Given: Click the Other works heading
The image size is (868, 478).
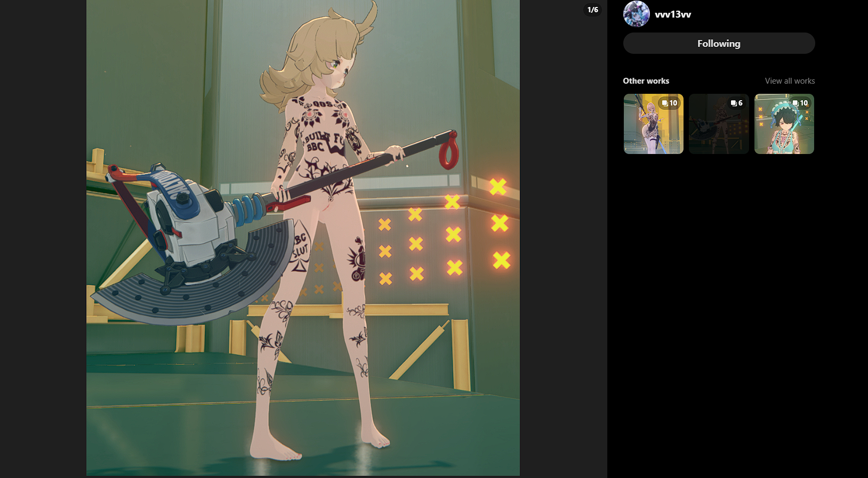Looking at the screenshot, I should click(646, 81).
